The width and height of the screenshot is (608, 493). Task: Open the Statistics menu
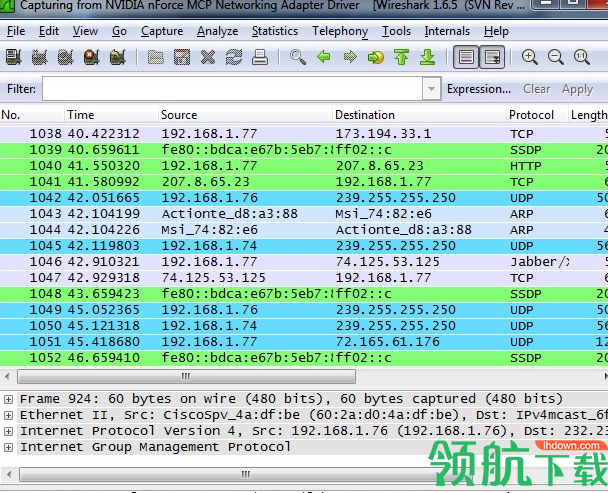pyautogui.click(x=275, y=31)
